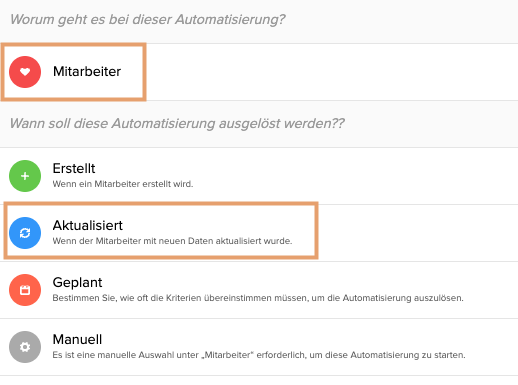Image resolution: width=518 pixels, height=385 pixels.
Task: Select the gray gear Manuell icon
Action: pyautogui.click(x=25, y=347)
